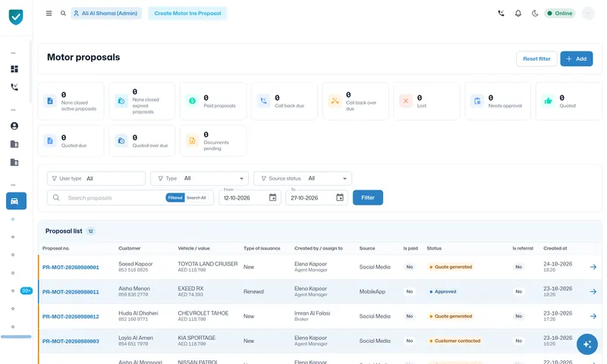
Task: Expand the Source status dropdown
Action: tap(303, 178)
